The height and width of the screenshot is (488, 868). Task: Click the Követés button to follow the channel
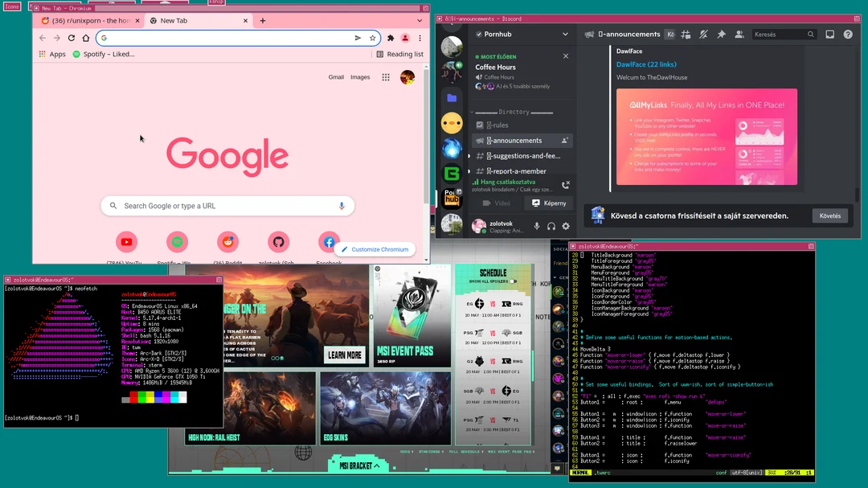point(829,215)
